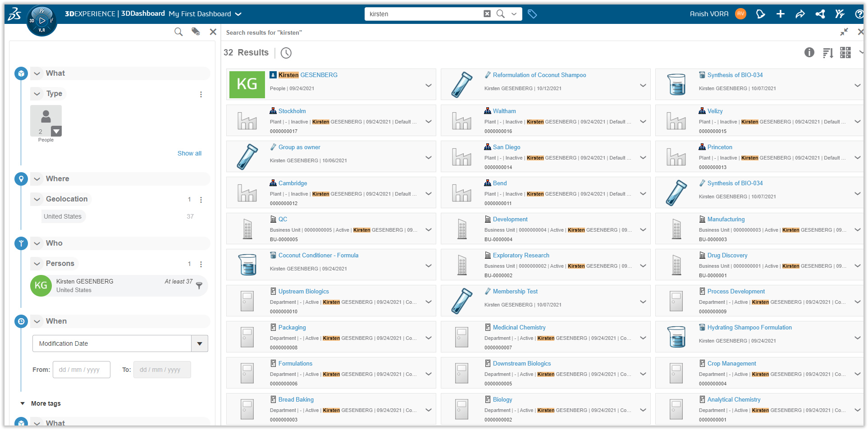The image size is (868, 430).
Task: Open notifications icon in top bar
Action: (761, 14)
